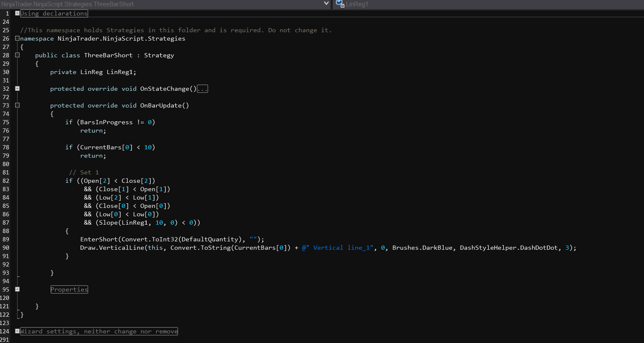Screen dimensions: 644x343
Task: Click the 'return;' statement on line 79
Action: pyautogui.click(x=93, y=156)
